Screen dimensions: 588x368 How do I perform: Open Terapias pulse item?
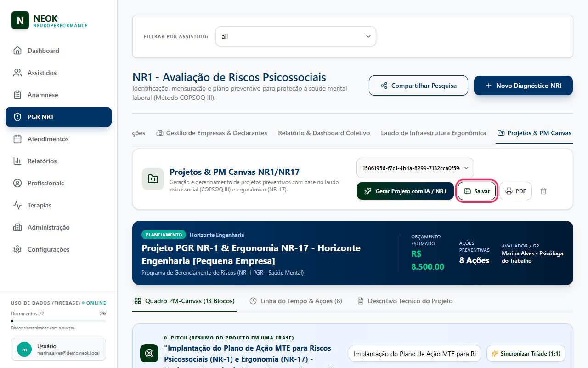58,205
